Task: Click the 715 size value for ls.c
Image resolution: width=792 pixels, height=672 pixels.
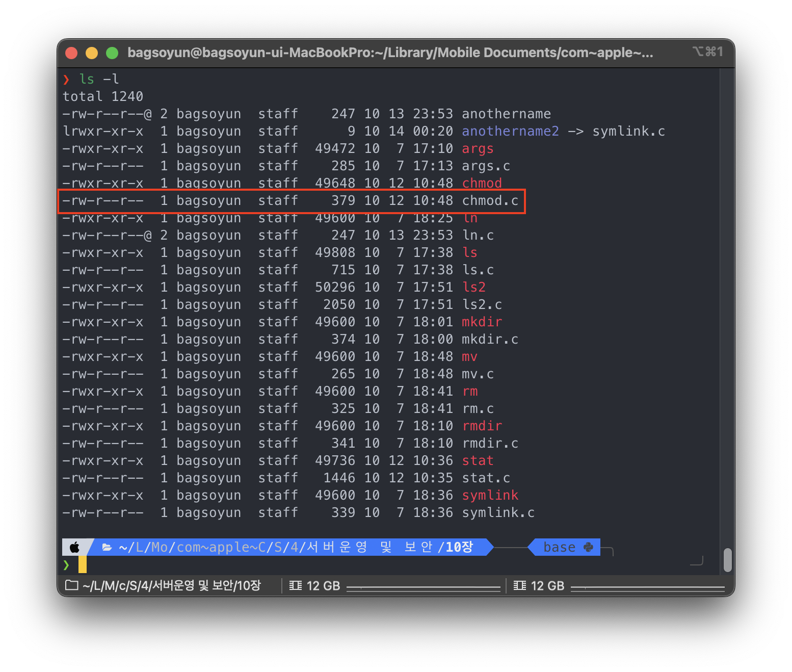Action: [x=344, y=270]
